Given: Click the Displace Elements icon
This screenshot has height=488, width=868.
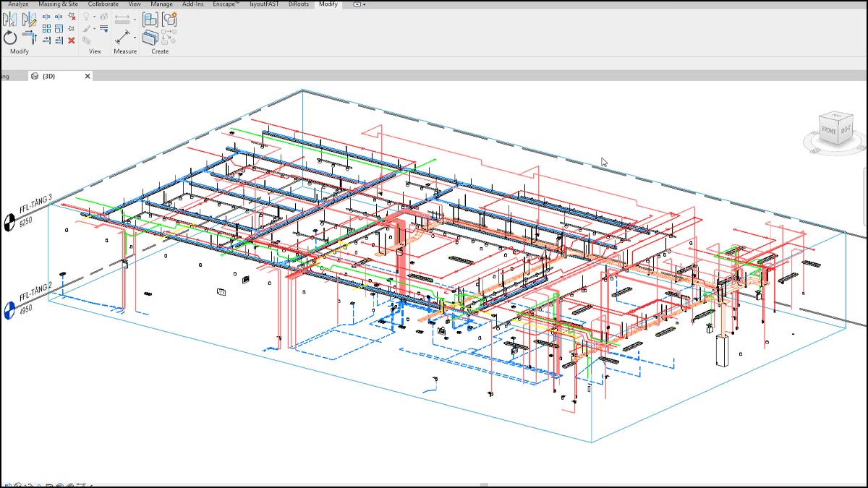Looking at the screenshot, I should point(103,16).
